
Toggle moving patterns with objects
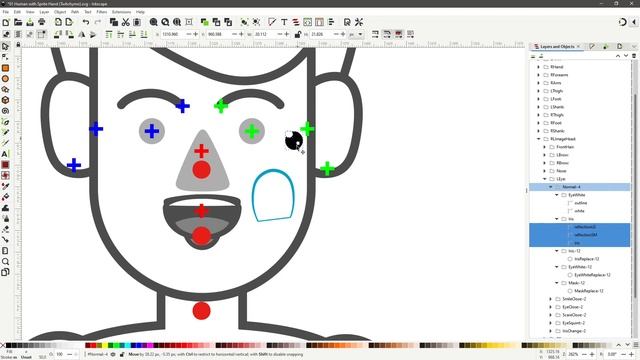tap(410, 34)
